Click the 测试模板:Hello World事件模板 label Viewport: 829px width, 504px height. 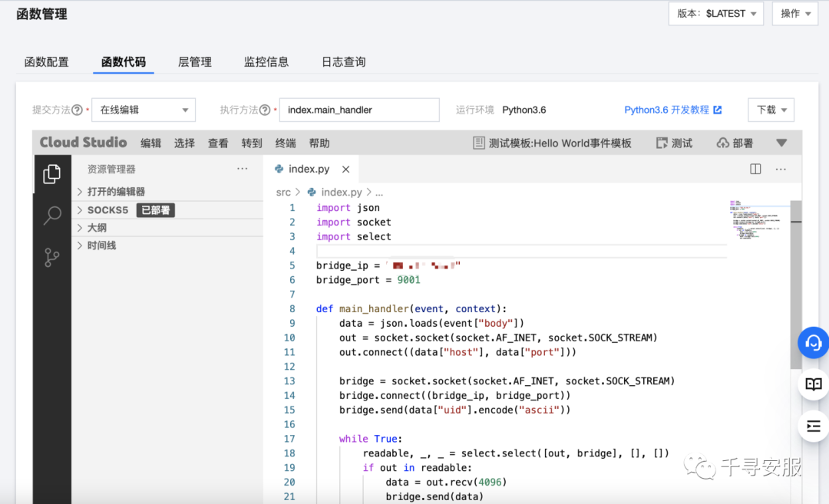[x=560, y=143]
